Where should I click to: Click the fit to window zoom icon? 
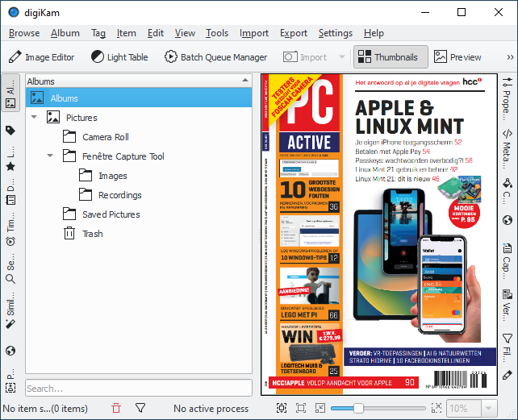[x=282, y=409]
